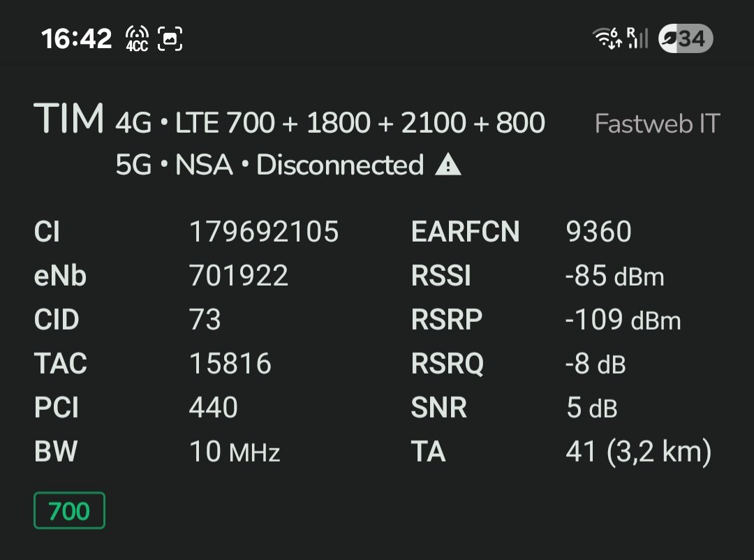Tap the CI value 179692105
Screen dimensions: 754x560
click(264, 232)
